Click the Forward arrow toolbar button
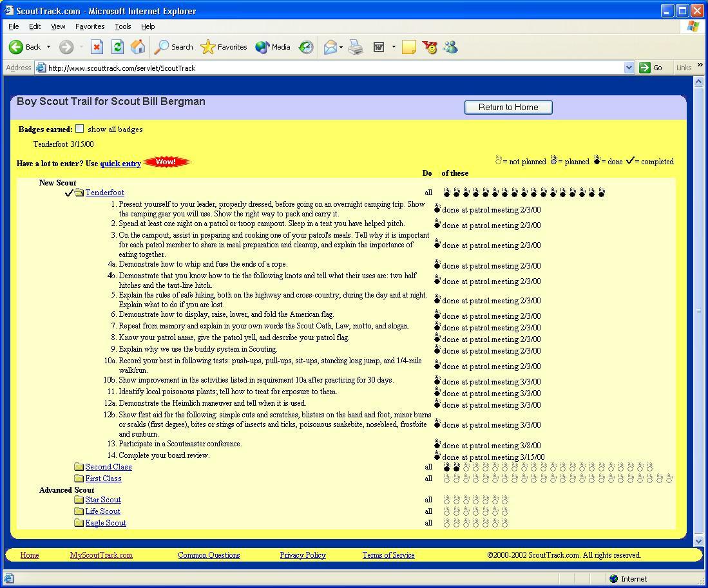 (66, 47)
